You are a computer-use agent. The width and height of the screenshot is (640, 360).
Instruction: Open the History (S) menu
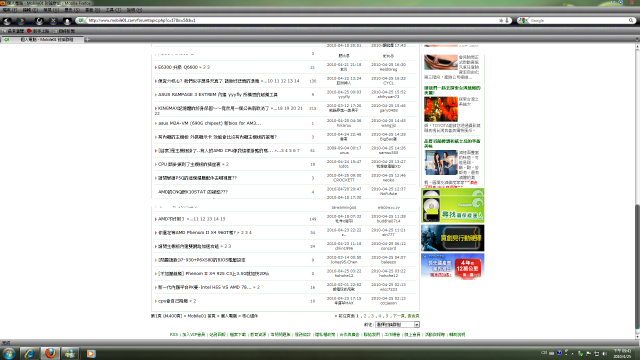(x=71, y=10)
